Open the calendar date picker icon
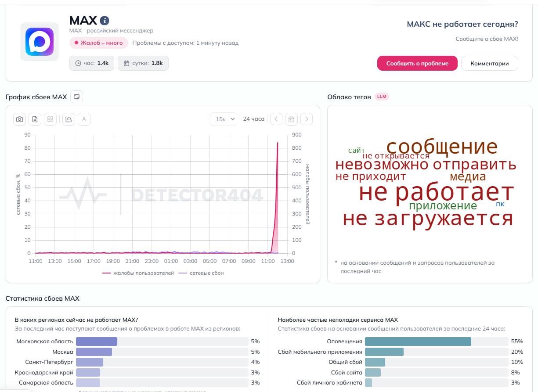This screenshot has width=538, height=392. [x=291, y=119]
